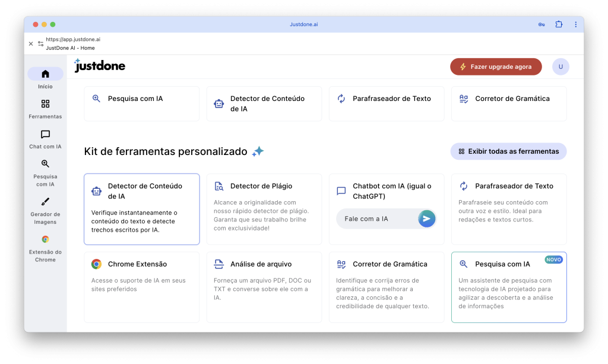This screenshot has height=364, width=608.
Task: Type in the Fale com a IA field
Action: (x=377, y=219)
